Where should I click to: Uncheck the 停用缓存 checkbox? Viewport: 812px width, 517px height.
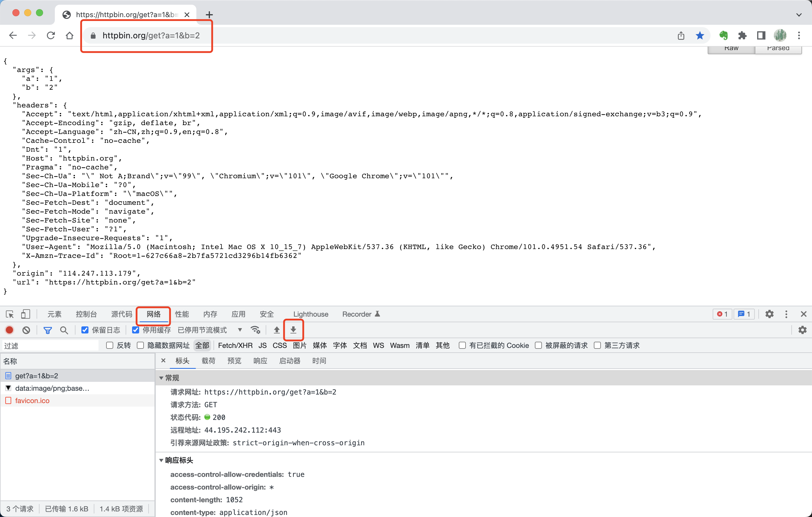click(136, 330)
